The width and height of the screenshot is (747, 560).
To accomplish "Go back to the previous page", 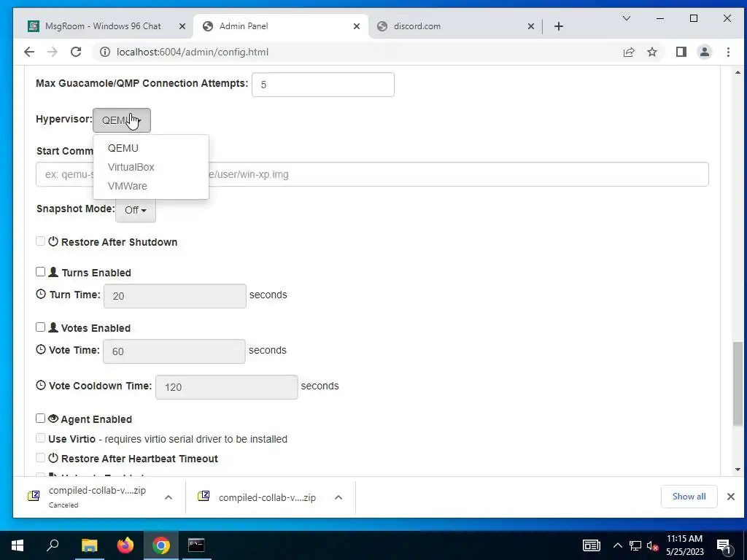I will click(29, 52).
